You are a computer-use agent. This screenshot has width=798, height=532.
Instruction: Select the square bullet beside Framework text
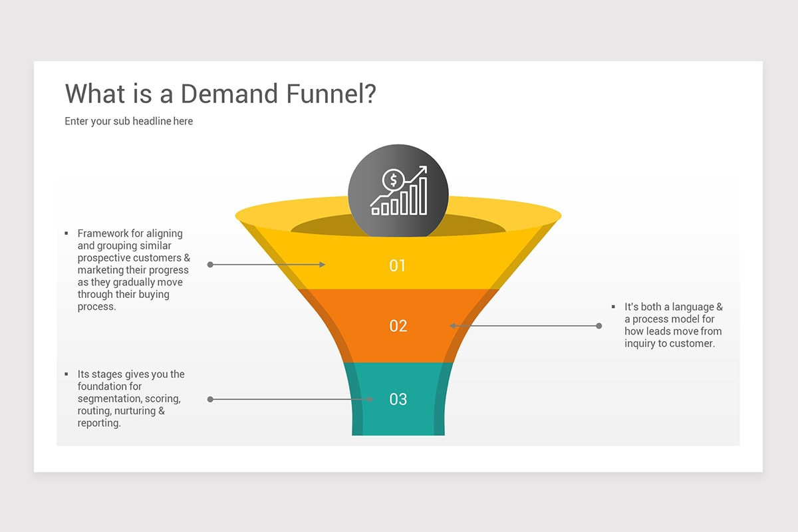click(66, 233)
